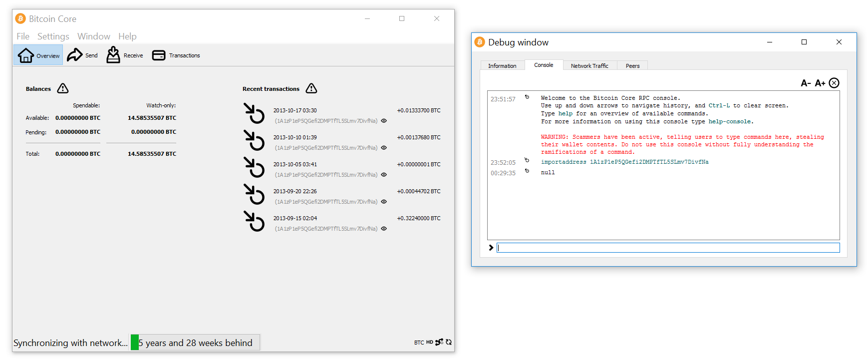Click the network connections icon in status bar
The width and height of the screenshot is (868, 360).
439,342
